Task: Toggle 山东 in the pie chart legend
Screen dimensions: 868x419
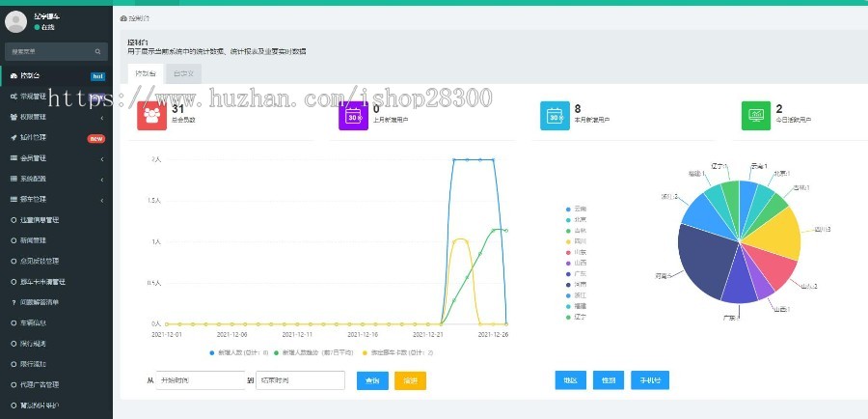Action: tap(577, 252)
